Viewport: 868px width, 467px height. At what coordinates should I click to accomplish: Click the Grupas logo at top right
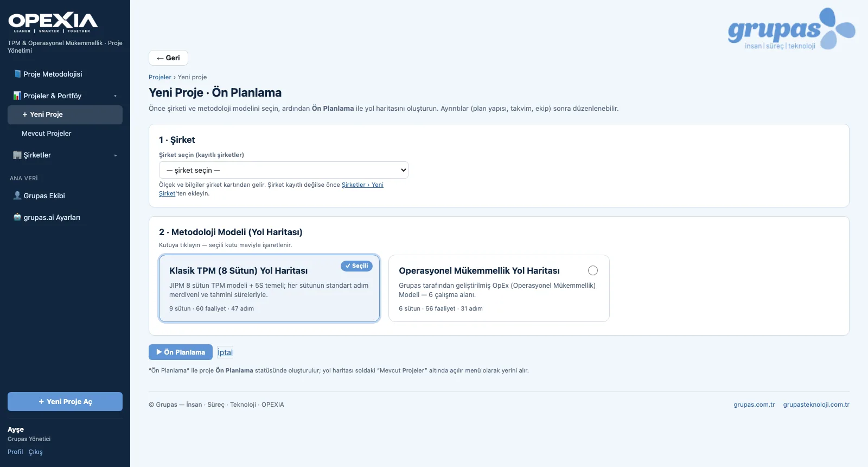pyautogui.click(x=792, y=29)
